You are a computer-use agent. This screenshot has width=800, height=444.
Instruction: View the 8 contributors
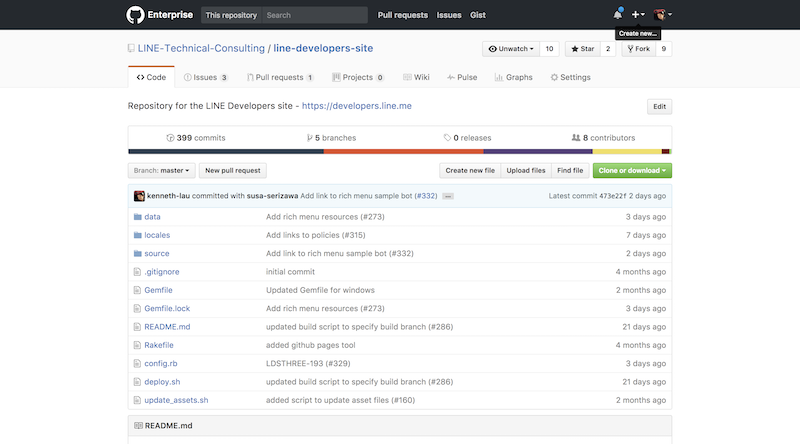604,138
